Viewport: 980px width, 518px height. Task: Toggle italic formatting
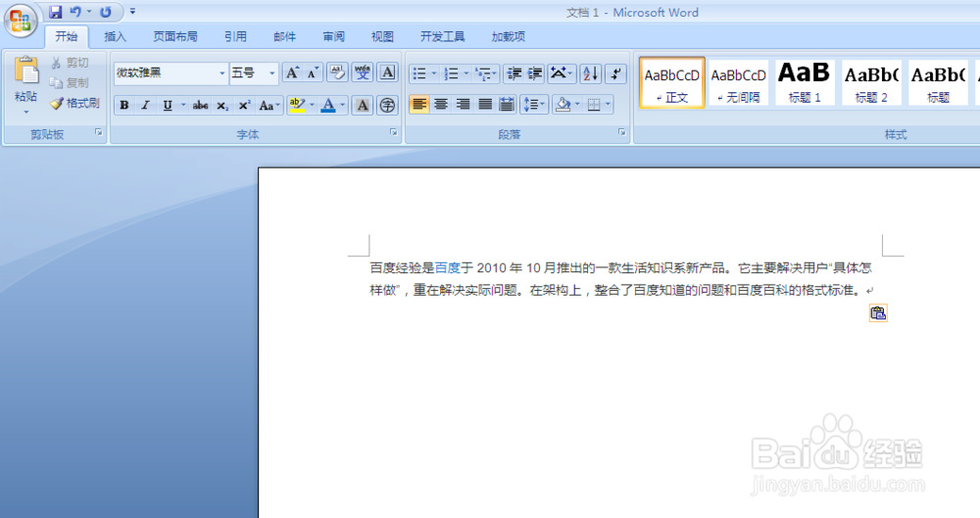145,105
